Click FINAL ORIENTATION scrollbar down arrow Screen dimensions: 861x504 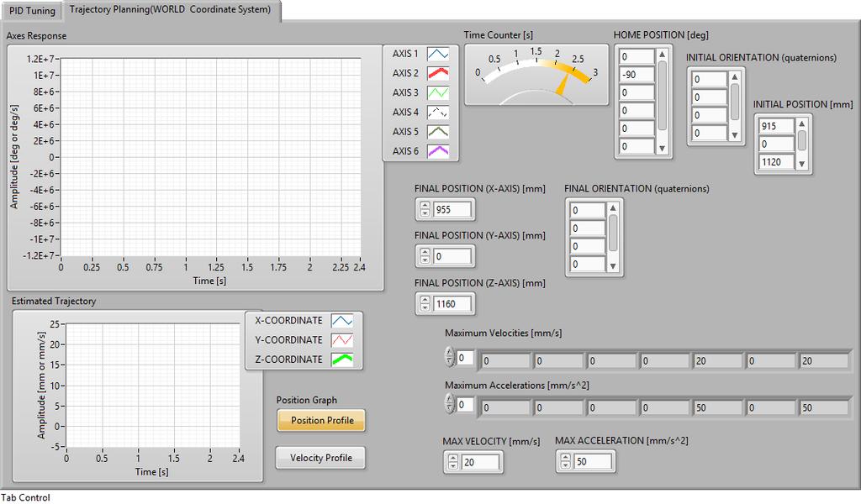tap(613, 266)
